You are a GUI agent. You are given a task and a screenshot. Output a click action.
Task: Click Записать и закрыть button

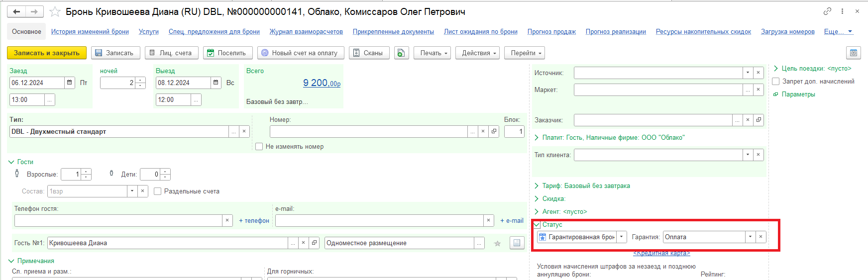pyautogui.click(x=47, y=53)
